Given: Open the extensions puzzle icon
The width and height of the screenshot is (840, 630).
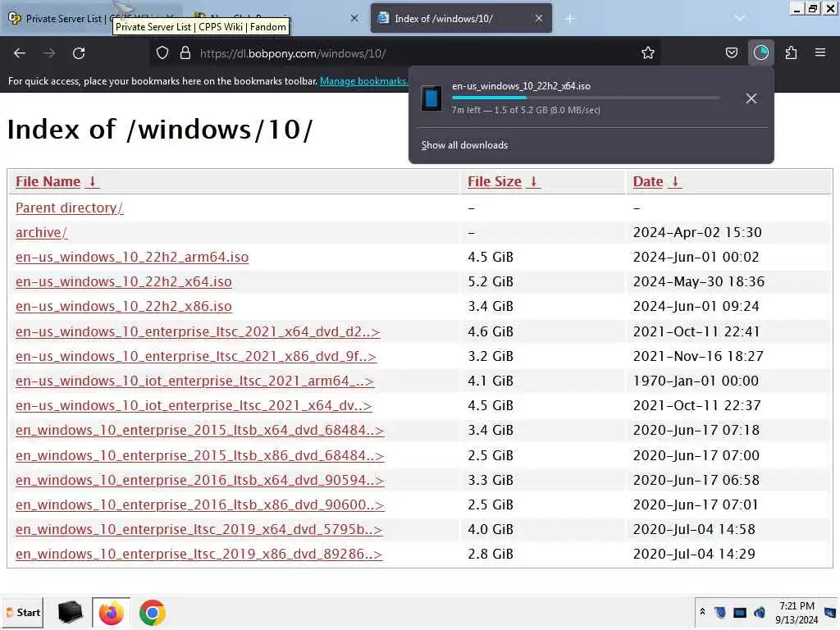Looking at the screenshot, I should [791, 53].
